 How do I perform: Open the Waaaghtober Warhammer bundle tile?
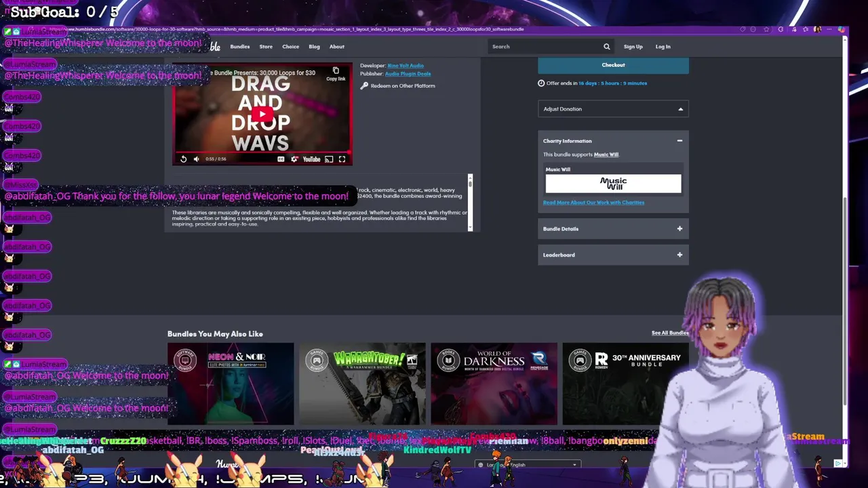coord(362,384)
